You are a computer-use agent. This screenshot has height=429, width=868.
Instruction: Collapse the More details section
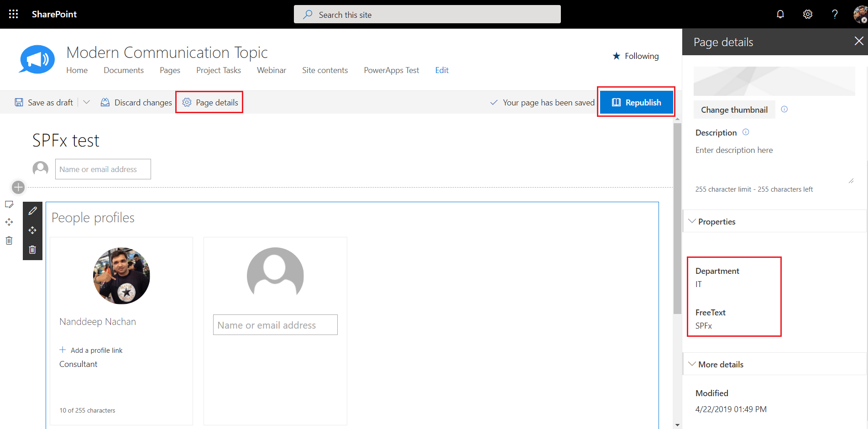pos(692,364)
